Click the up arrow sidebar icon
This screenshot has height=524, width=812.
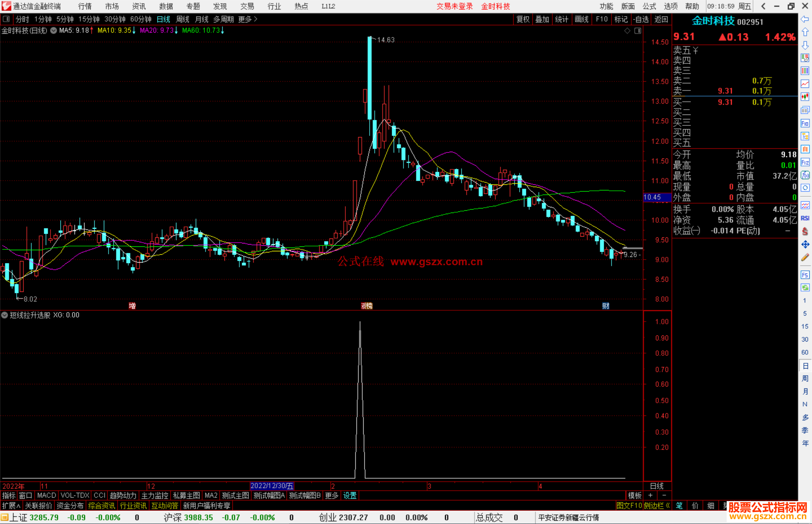pyautogui.click(x=805, y=32)
